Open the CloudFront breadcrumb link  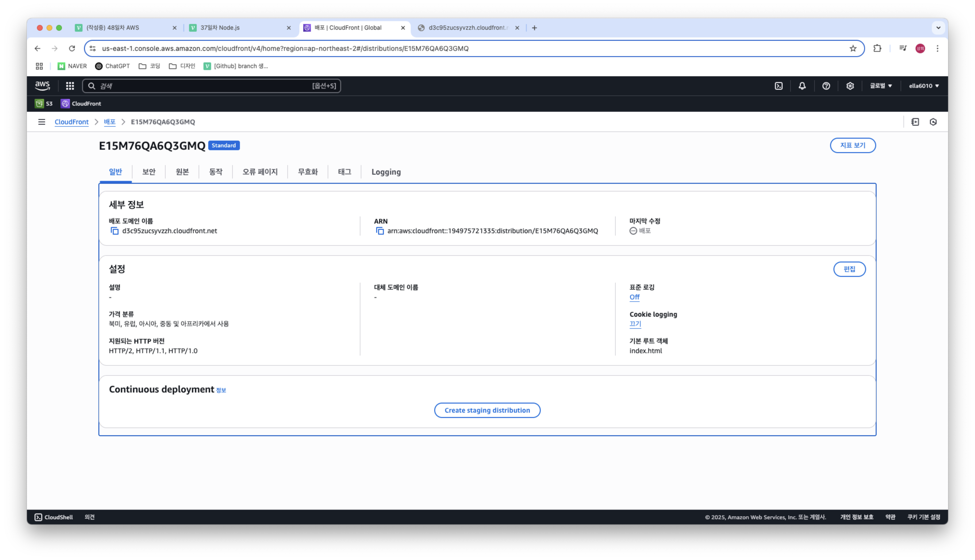[71, 122]
